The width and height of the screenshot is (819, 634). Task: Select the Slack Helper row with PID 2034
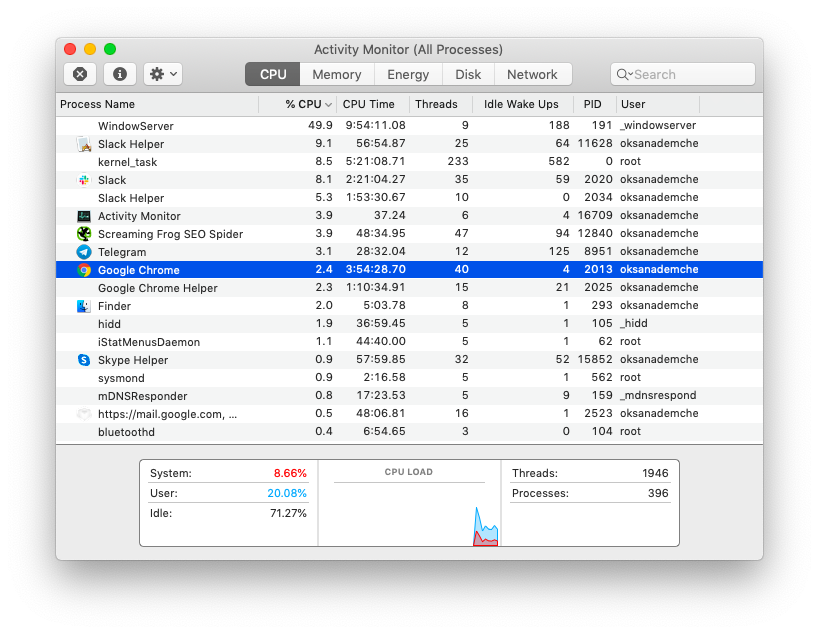coord(409,198)
